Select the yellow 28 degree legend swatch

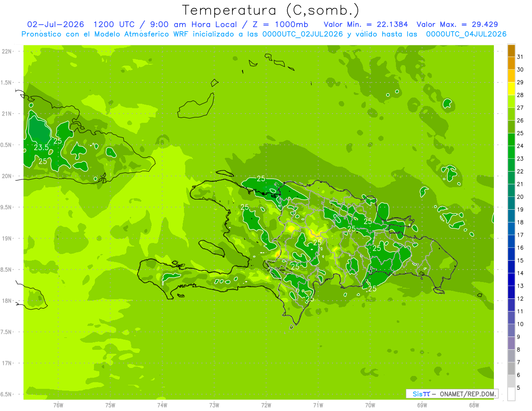pos(511,89)
